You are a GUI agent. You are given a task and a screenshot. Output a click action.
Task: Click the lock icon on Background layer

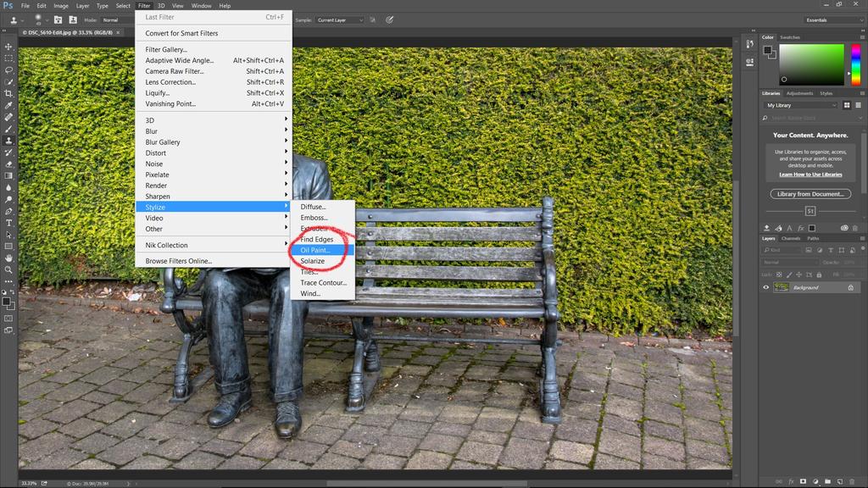850,287
